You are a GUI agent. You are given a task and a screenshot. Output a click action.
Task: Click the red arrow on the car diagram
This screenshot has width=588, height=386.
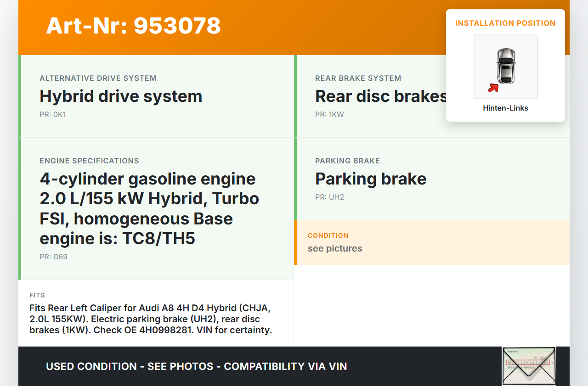[493, 88]
